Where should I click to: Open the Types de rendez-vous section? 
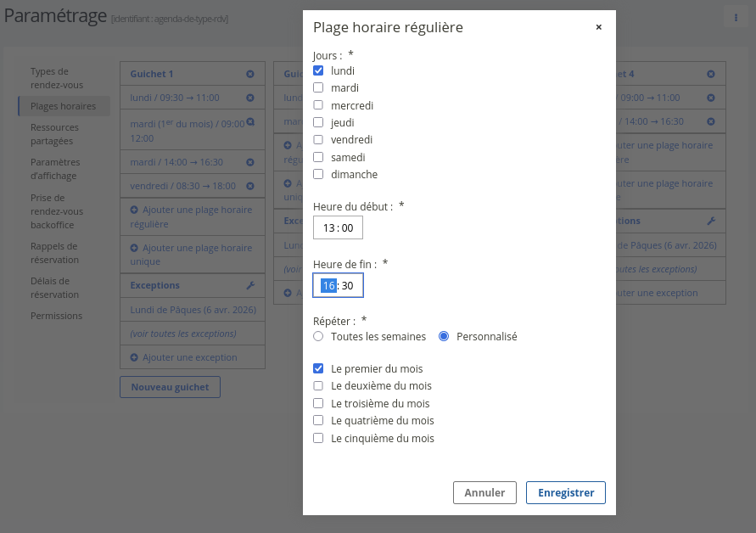[57, 78]
